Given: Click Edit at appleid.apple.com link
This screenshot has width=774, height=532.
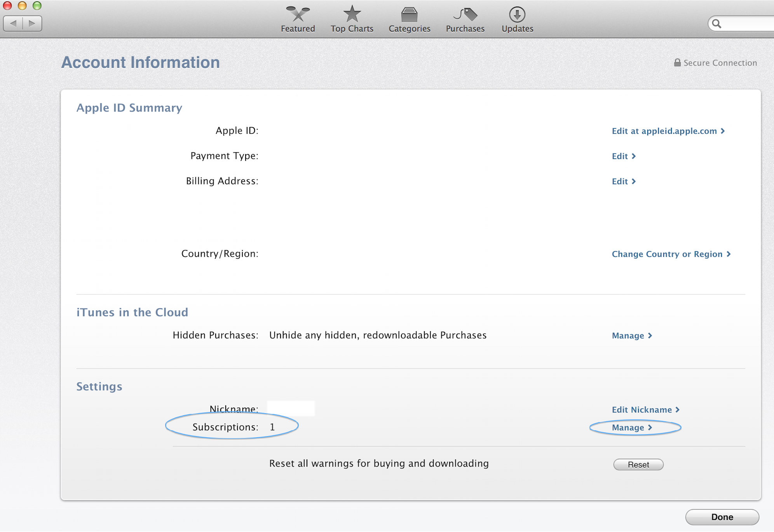Looking at the screenshot, I should pyautogui.click(x=668, y=131).
